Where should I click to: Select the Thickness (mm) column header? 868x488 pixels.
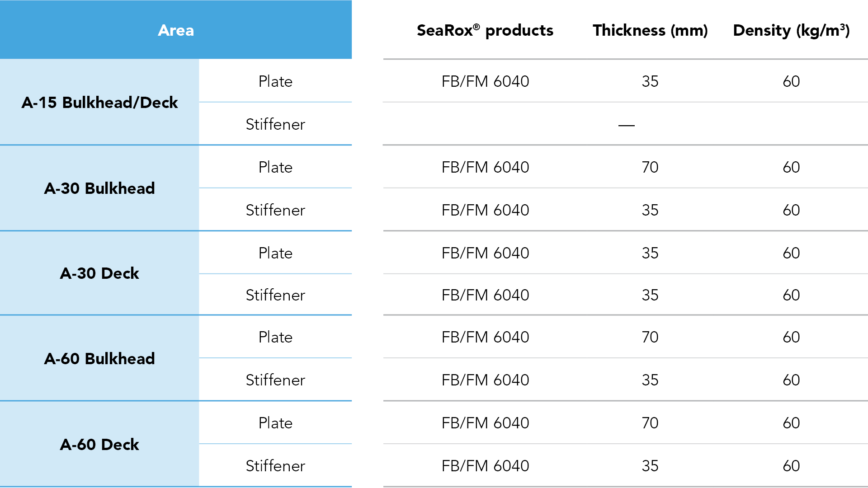click(x=650, y=30)
